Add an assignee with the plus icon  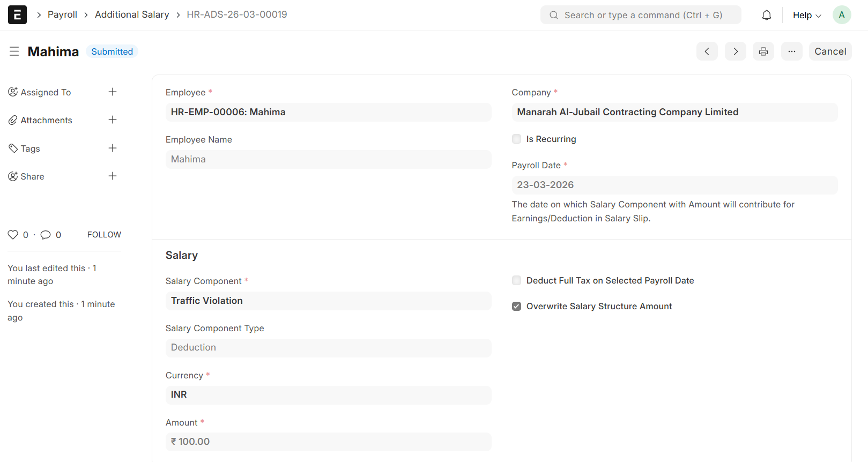click(x=113, y=92)
